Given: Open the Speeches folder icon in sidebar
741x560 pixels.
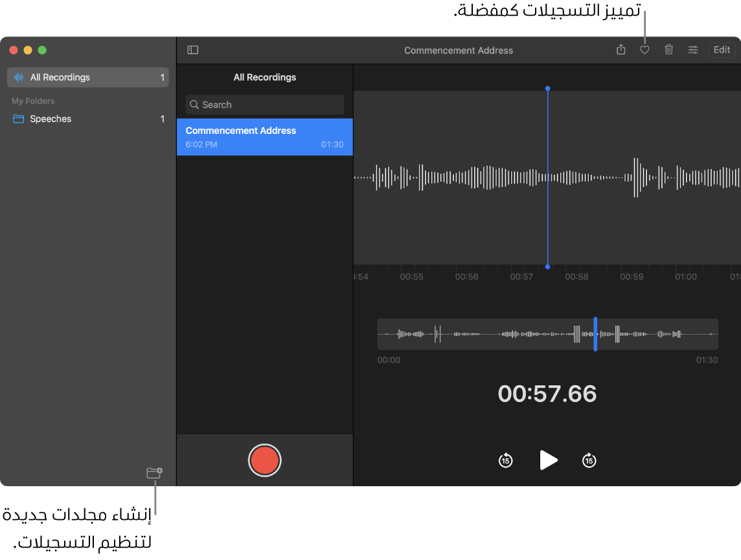Looking at the screenshot, I should coord(17,118).
